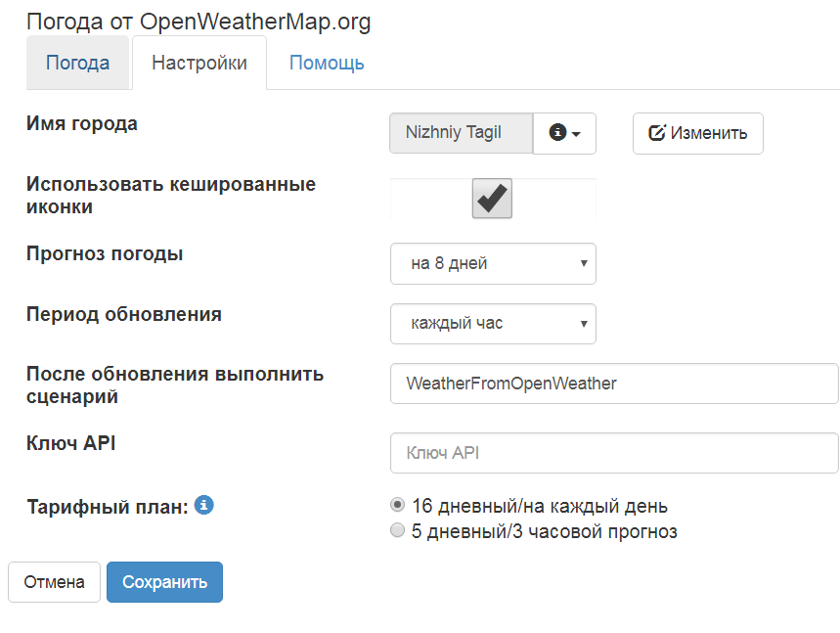This screenshot has width=840, height=633.
Task: Focus the WeatherFromOpenWeather script field
Action: [614, 384]
